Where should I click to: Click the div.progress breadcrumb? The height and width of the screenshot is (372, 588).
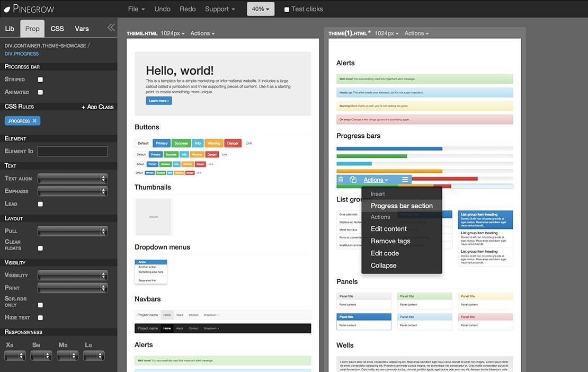[21, 54]
